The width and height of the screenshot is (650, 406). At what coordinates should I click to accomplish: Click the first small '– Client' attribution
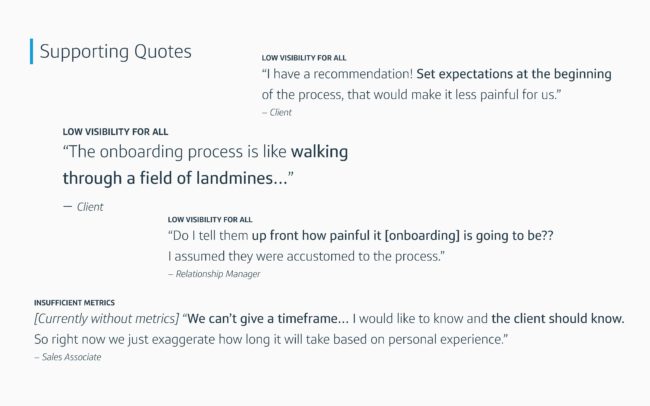point(277,112)
